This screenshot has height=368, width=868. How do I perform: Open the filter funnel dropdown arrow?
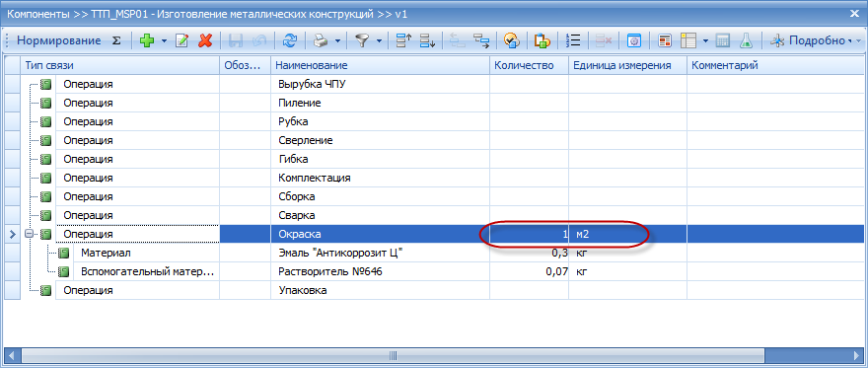379,41
